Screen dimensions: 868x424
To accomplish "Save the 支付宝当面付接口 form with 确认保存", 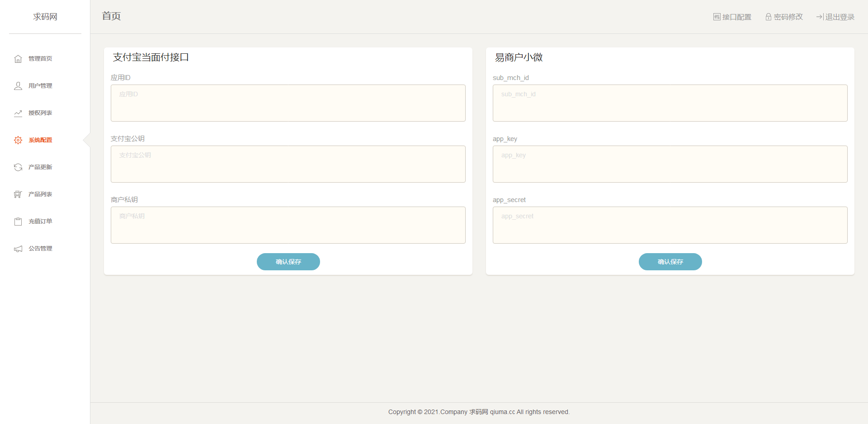I will 288,262.
